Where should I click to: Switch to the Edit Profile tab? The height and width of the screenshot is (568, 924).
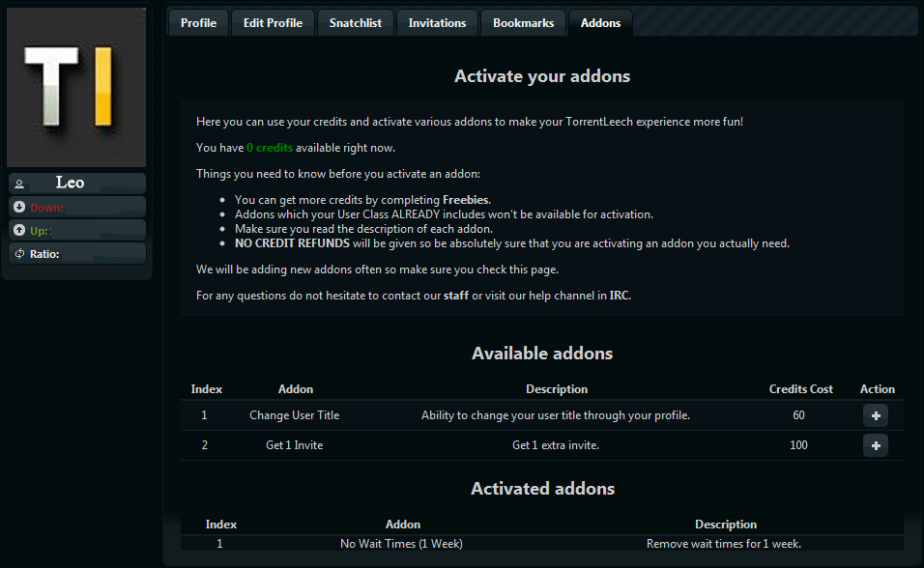(273, 23)
